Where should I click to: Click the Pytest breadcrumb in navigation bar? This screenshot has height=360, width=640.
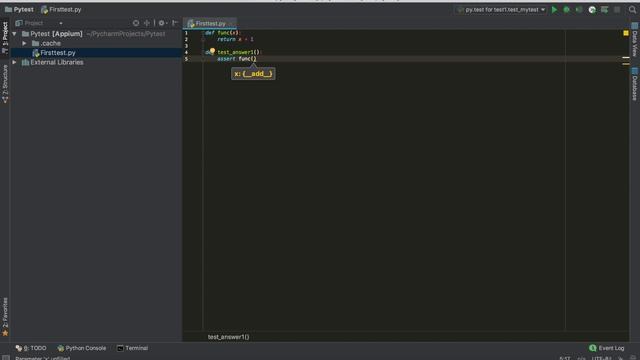click(19, 9)
